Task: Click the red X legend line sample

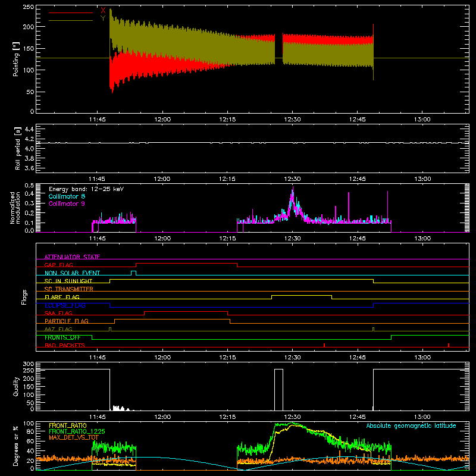Action: pyautogui.click(x=71, y=12)
